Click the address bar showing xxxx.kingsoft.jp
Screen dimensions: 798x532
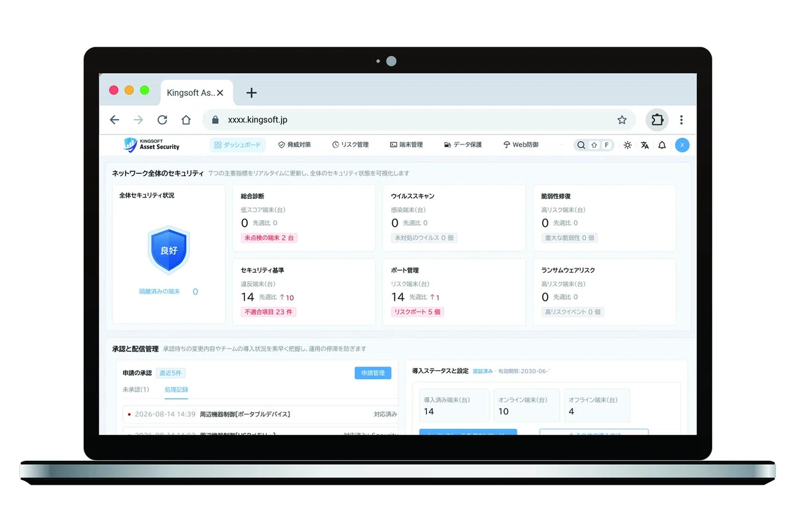[419, 120]
